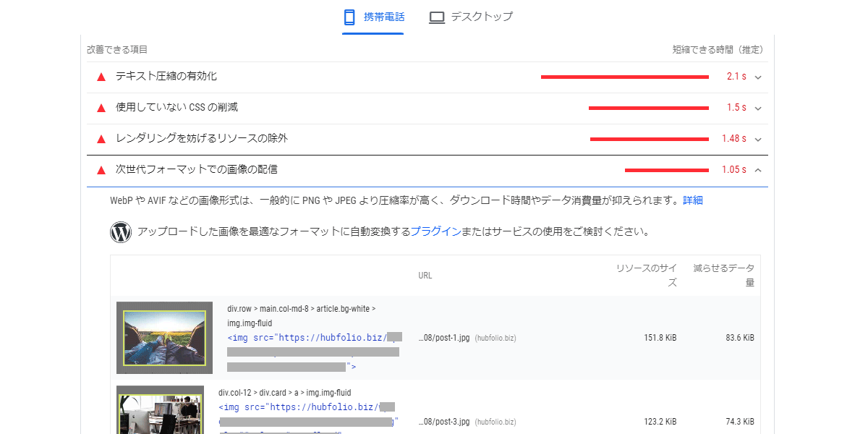Click the ...08/post-3.jpg URL
Screen dimensions: 868x434
click(x=444, y=422)
